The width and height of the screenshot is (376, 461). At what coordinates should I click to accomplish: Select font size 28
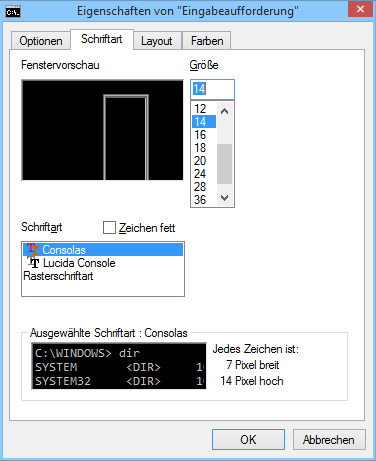[x=204, y=187]
